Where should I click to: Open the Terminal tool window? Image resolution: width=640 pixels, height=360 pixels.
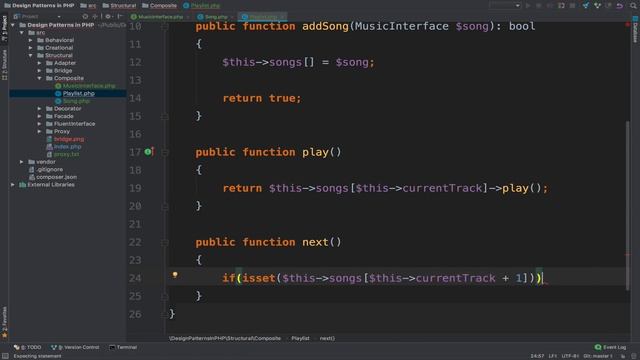click(123, 347)
